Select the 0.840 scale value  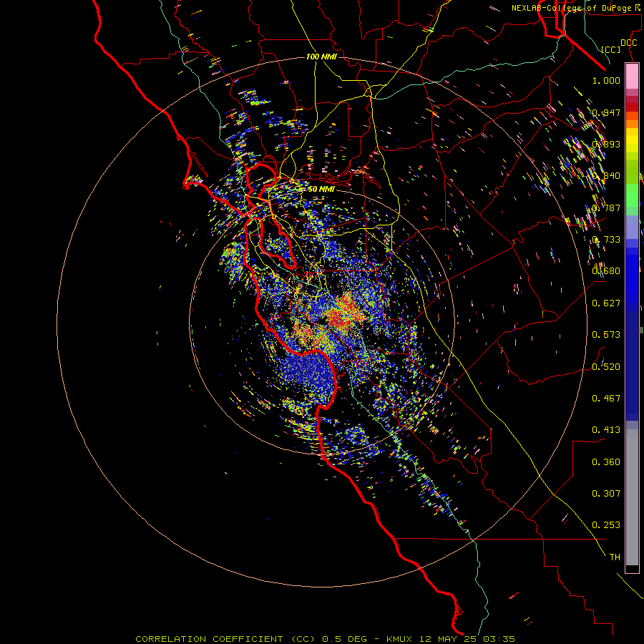point(606,176)
